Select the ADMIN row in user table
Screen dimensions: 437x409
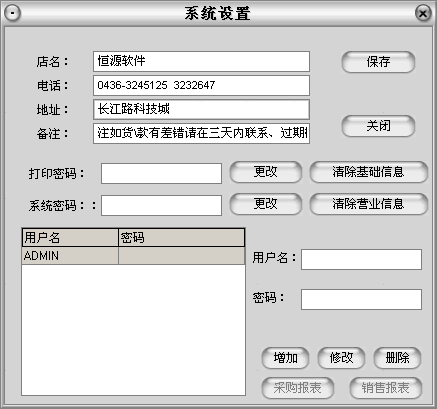[133, 256]
